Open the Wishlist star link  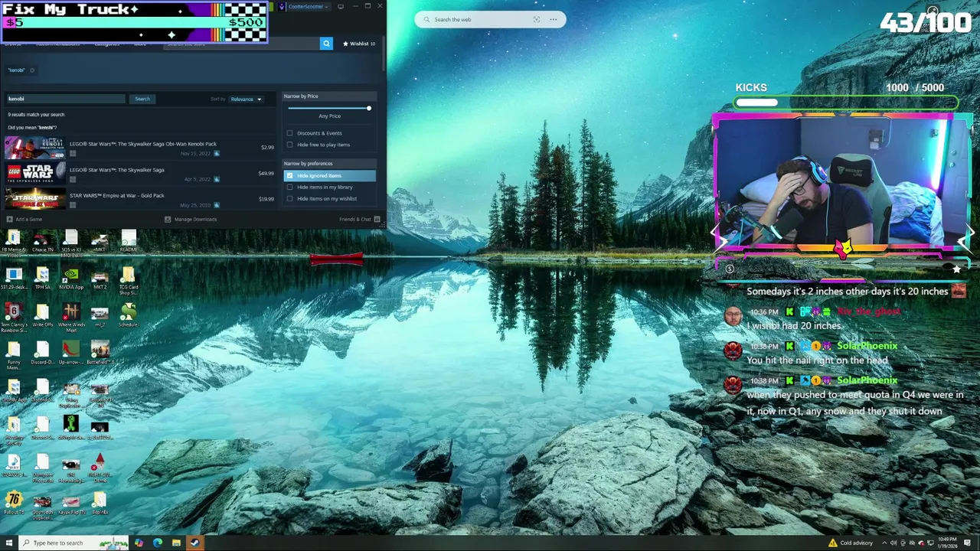click(x=358, y=44)
